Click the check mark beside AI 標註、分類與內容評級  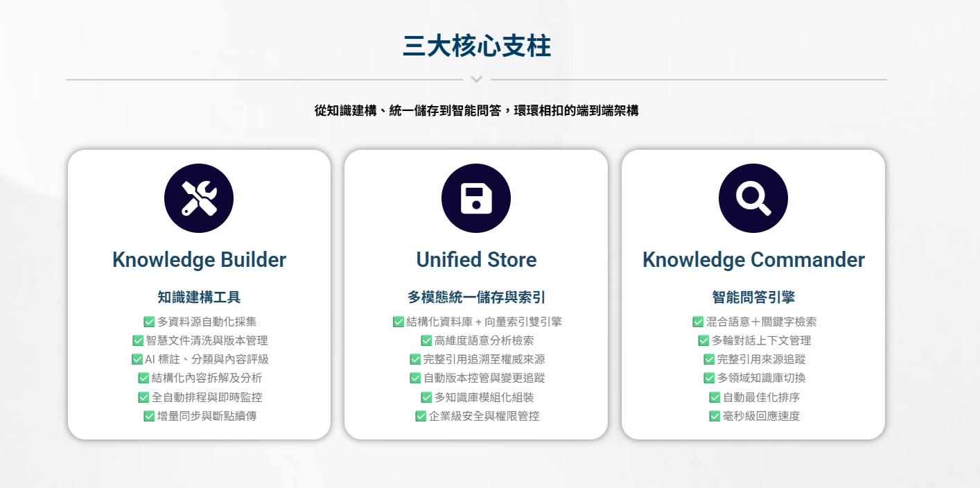(137, 359)
